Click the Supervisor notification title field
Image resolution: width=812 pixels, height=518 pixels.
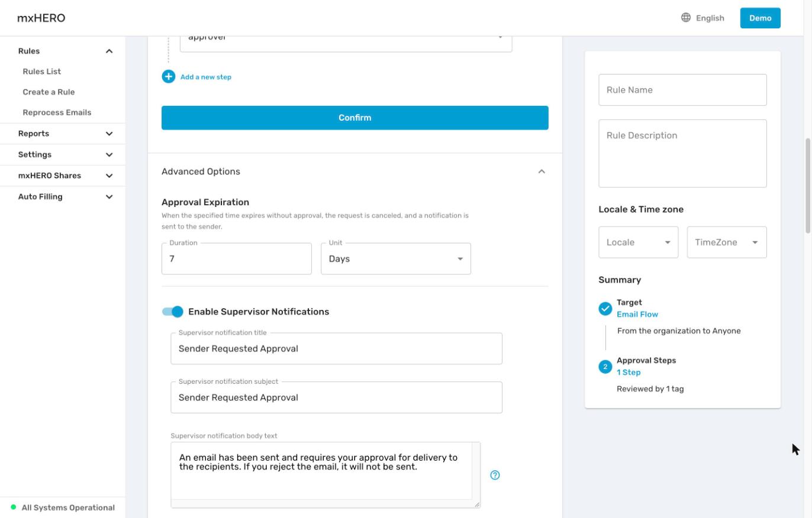coord(336,349)
